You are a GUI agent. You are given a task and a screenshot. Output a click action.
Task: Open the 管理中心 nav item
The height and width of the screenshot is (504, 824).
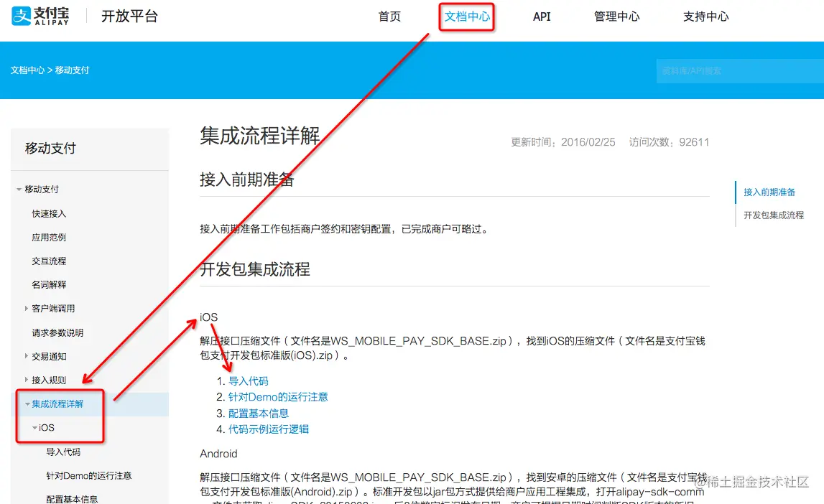(x=616, y=17)
